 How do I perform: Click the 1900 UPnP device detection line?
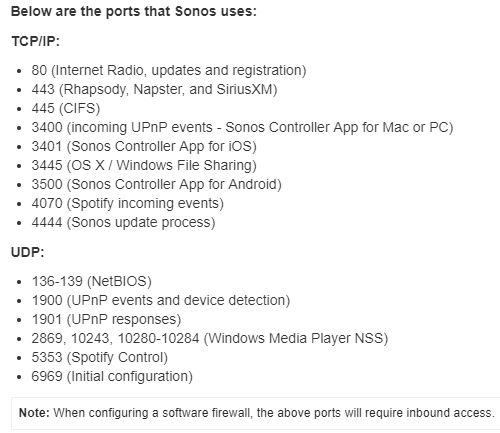pyautogui.click(x=161, y=300)
